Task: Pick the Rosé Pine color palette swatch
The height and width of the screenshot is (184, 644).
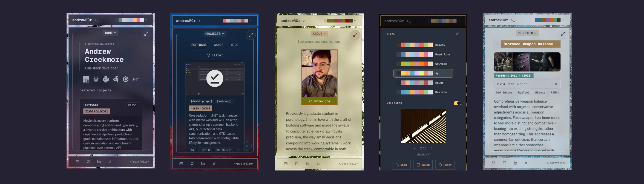Action: coord(417,55)
